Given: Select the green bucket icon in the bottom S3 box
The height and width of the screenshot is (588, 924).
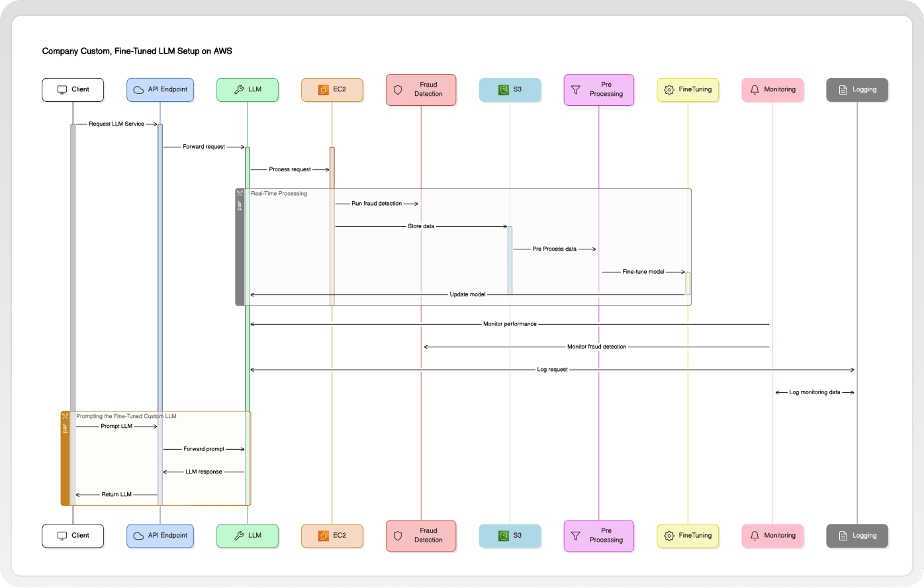Looking at the screenshot, I should point(504,536).
